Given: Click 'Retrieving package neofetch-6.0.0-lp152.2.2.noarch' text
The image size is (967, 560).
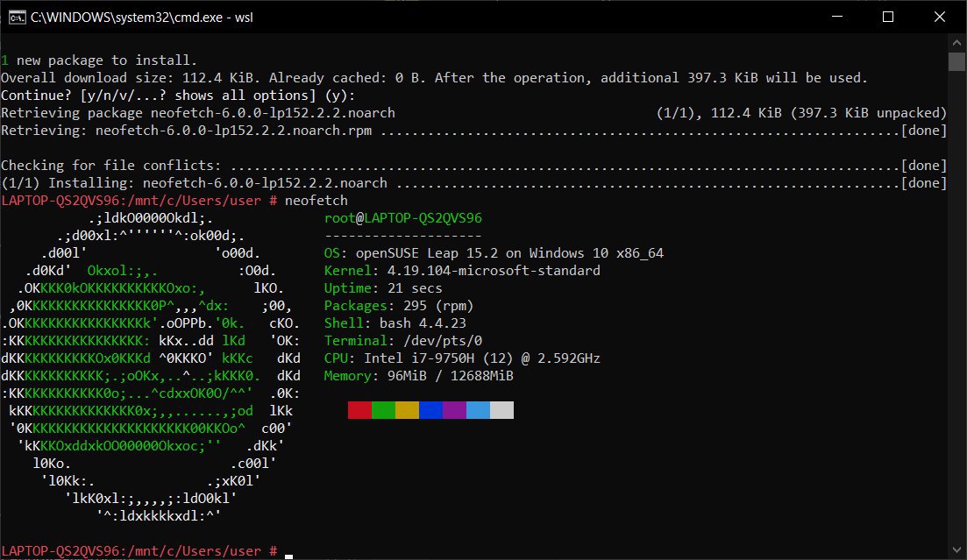Looking at the screenshot, I should tap(198, 113).
